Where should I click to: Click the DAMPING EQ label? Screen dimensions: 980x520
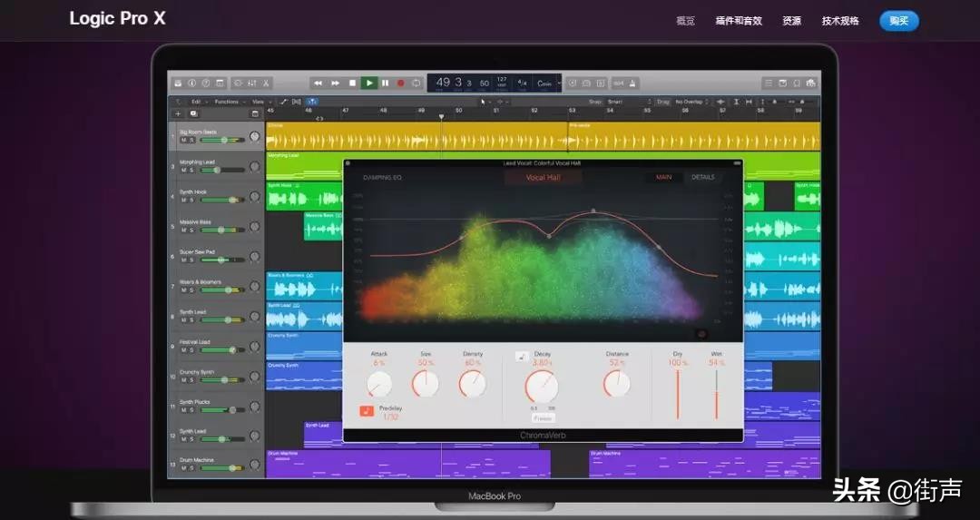pyautogui.click(x=383, y=178)
